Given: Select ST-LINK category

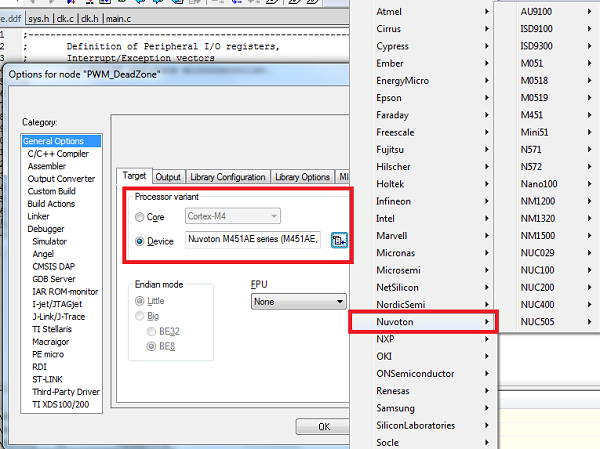Looking at the screenshot, I should (47, 379).
